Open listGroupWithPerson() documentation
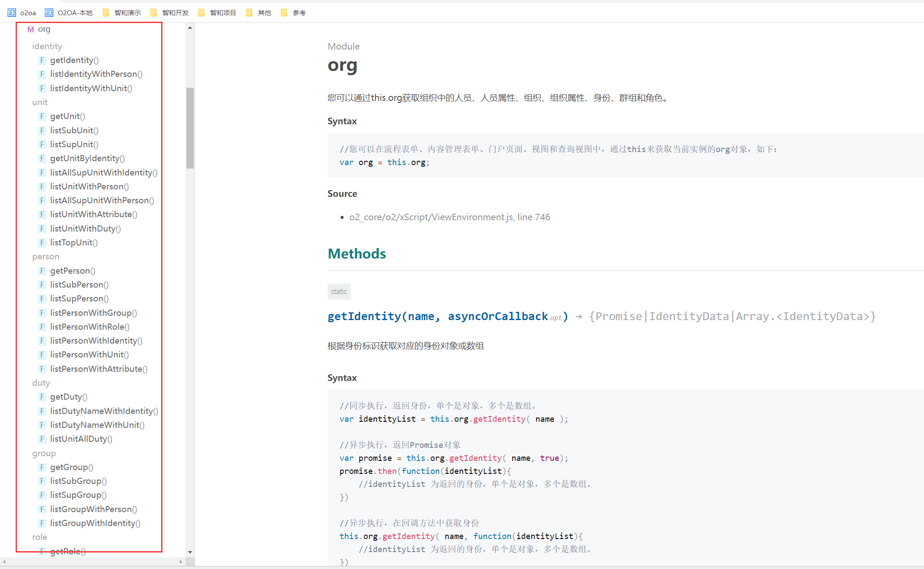Screen dimensions: 924x569 [93, 509]
